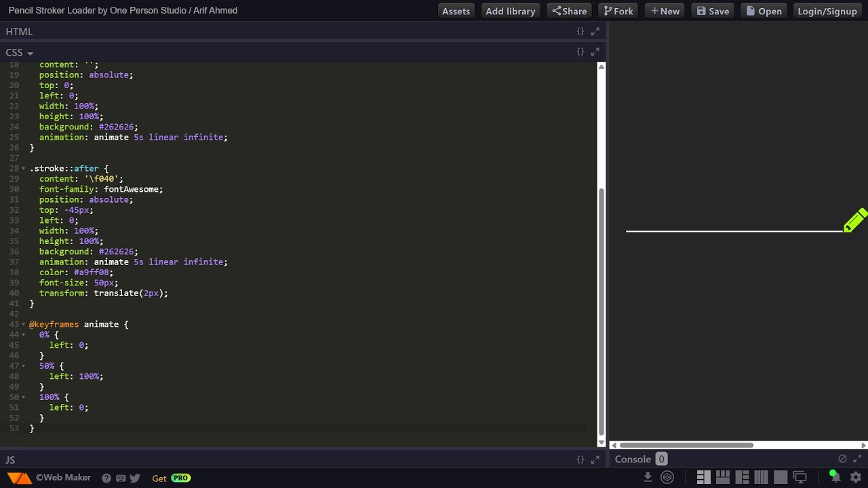Viewport: 868px width, 488px height.
Task: Expand the CSS pane to full size
Action: click(595, 52)
